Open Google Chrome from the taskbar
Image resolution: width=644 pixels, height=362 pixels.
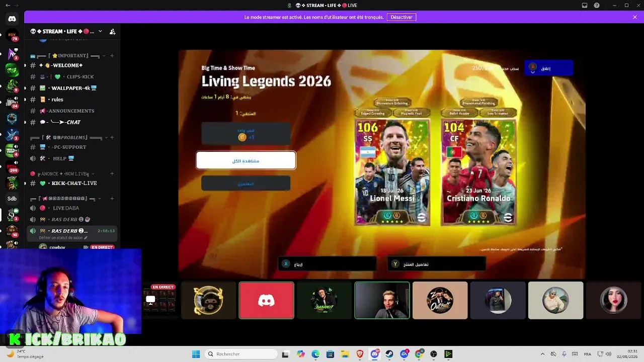(419, 354)
